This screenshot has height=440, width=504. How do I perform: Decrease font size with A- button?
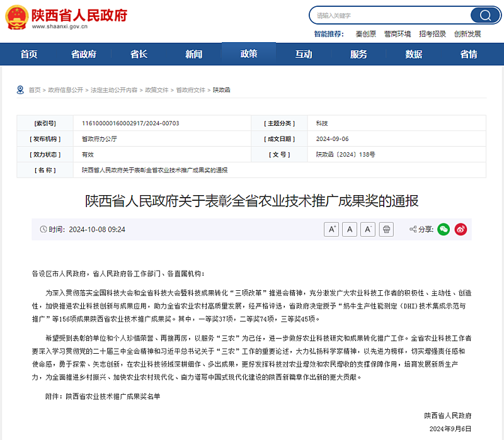367,229
